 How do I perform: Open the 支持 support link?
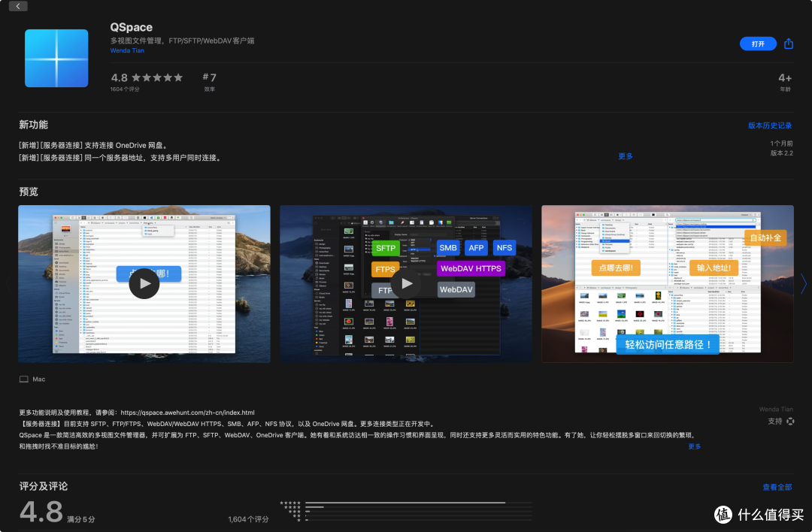click(781, 422)
